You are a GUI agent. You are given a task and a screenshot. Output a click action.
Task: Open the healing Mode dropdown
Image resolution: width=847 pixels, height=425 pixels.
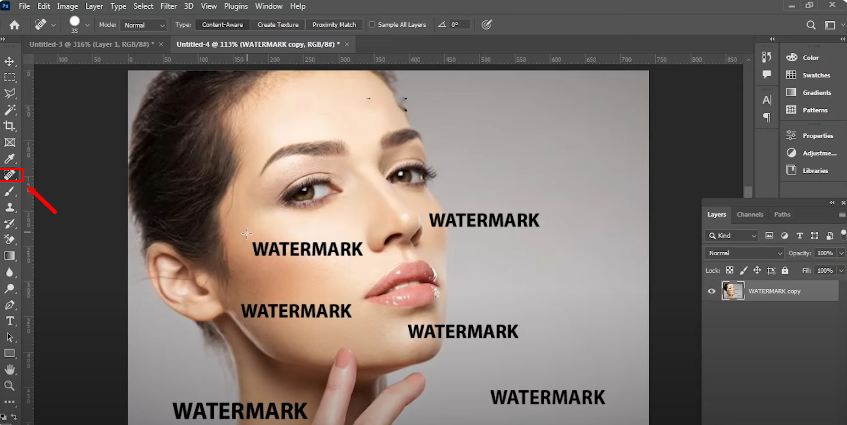[x=143, y=25]
